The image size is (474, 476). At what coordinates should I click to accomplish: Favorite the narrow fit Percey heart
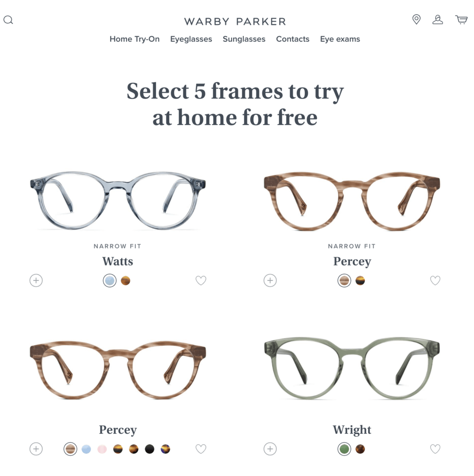(435, 280)
